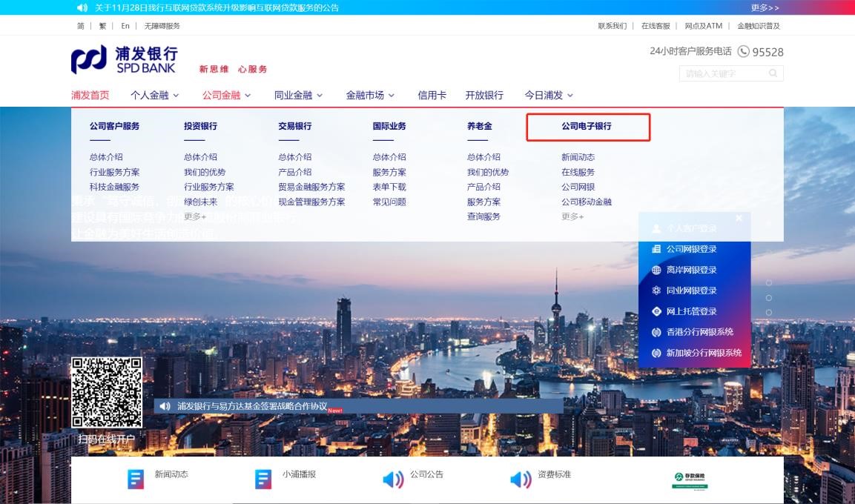The height and width of the screenshot is (504, 855).
Task: Open the 公司客户服务 submenu heading
Action: click(x=114, y=126)
